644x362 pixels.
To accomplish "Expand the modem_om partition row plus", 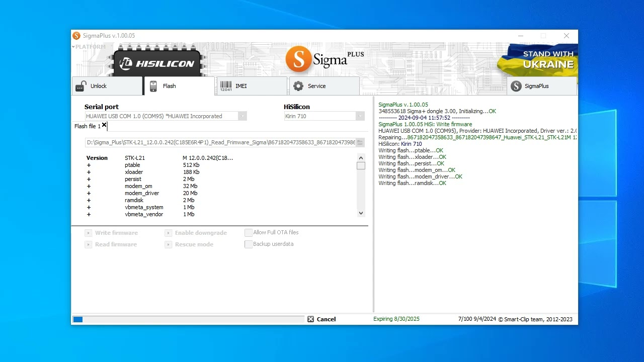I will tap(89, 186).
